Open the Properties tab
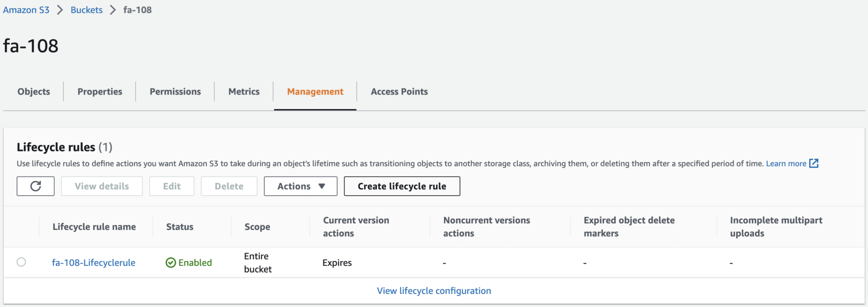Image resolution: width=868 pixels, height=307 pixels. pos(99,92)
